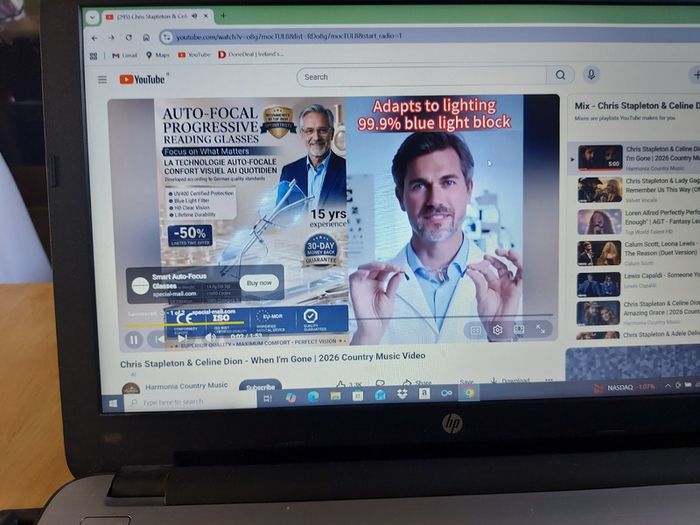Pause the playing video
This screenshot has height=525, width=700.
pyautogui.click(x=133, y=340)
